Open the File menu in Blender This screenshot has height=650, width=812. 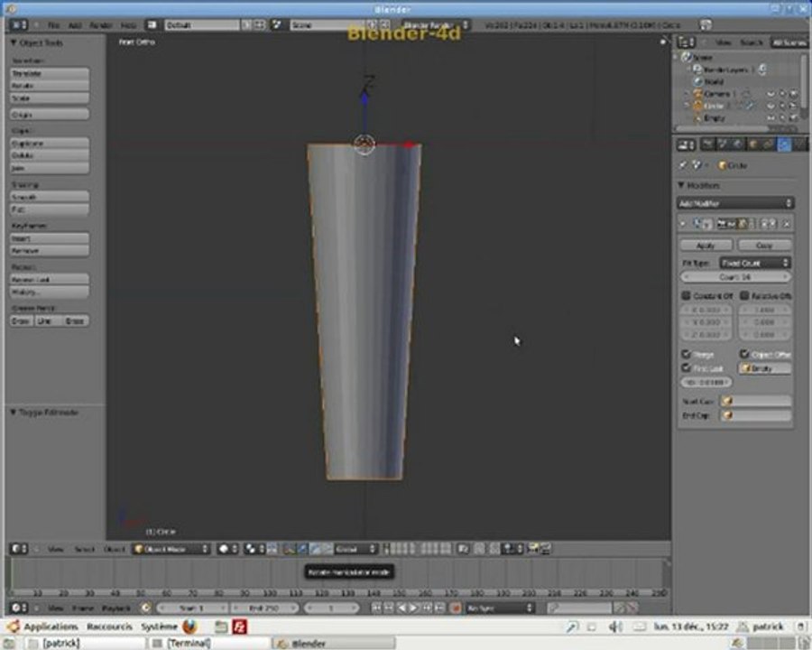click(53, 25)
